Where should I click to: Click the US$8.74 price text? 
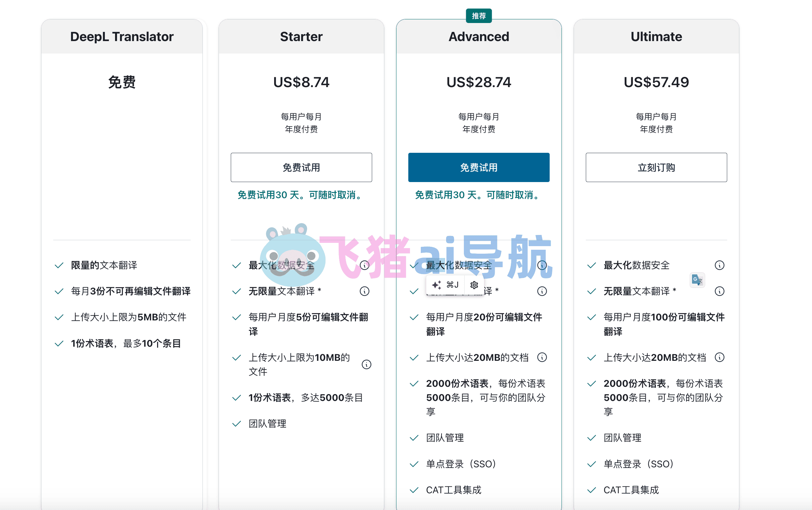point(301,82)
